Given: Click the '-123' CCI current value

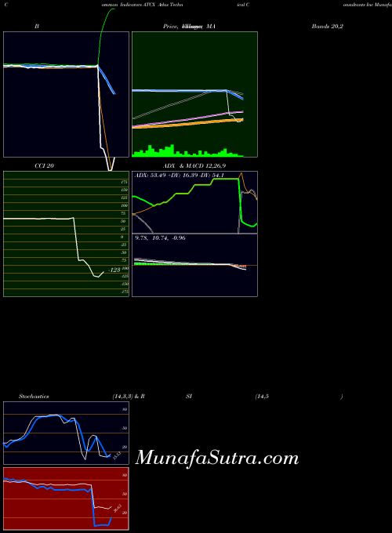Looking at the screenshot, I should pyautogui.click(x=114, y=270).
